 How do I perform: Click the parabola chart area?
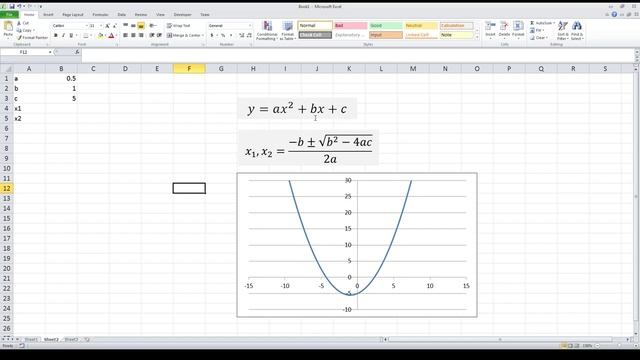[x=357, y=245]
